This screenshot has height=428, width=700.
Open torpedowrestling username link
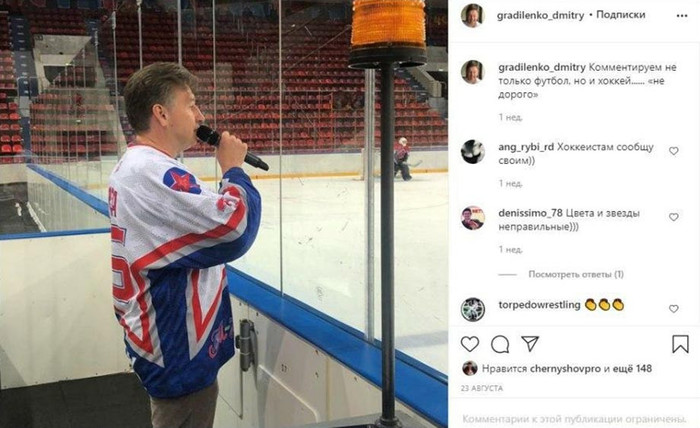click(x=539, y=305)
